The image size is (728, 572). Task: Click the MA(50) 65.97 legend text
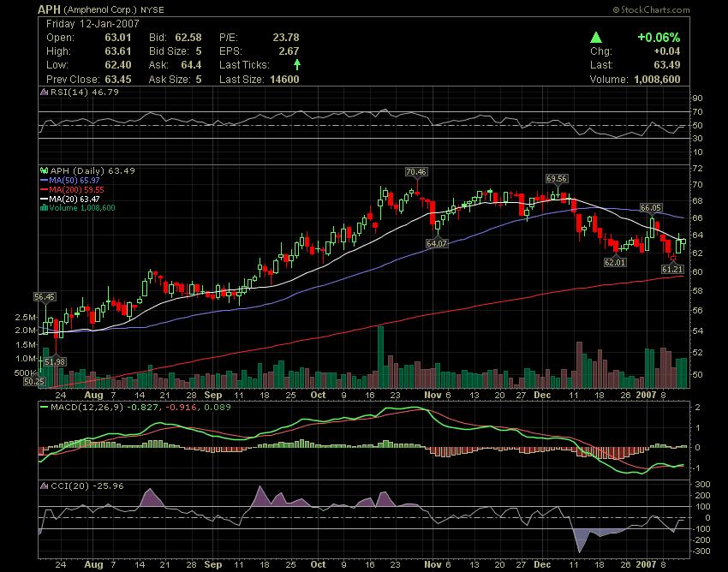click(75, 180)
